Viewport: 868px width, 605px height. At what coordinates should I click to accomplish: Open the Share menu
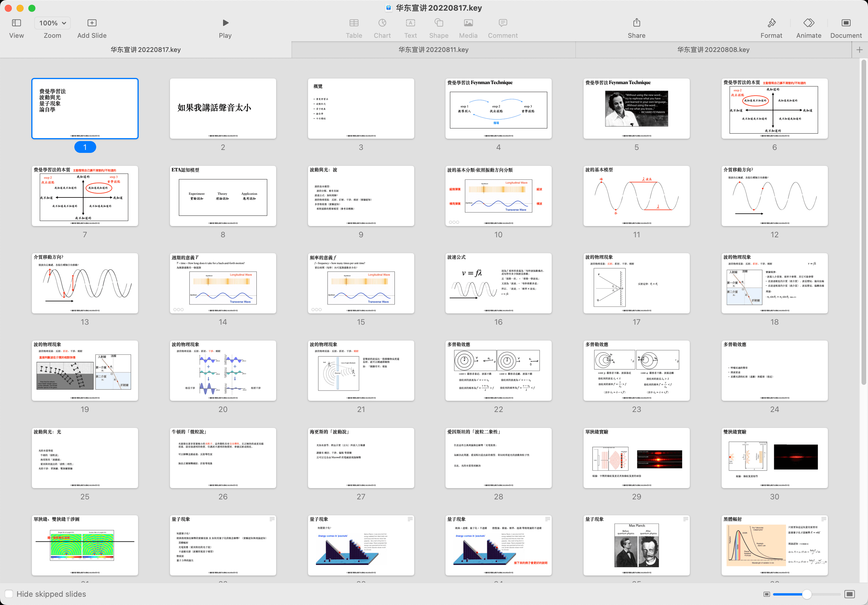[636, 23]
